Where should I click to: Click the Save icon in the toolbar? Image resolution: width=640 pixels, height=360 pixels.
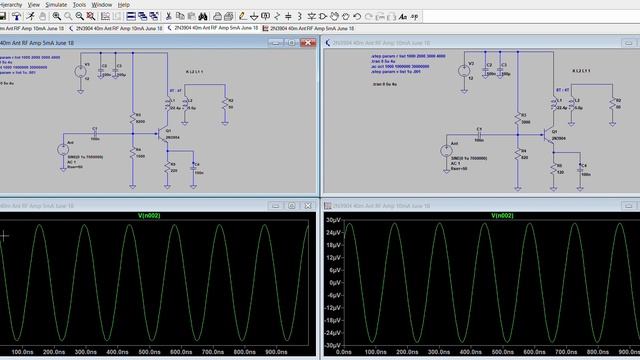coord(2,16)
